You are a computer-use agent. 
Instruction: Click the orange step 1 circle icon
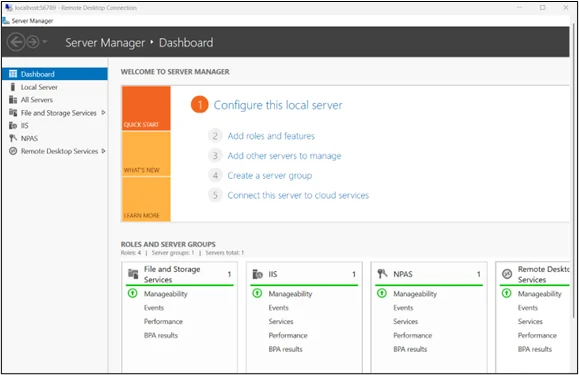point(199,105)
